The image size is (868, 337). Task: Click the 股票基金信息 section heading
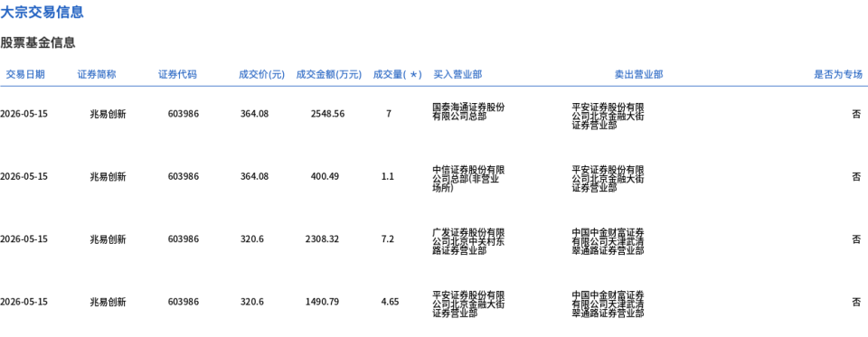[38, 42]
